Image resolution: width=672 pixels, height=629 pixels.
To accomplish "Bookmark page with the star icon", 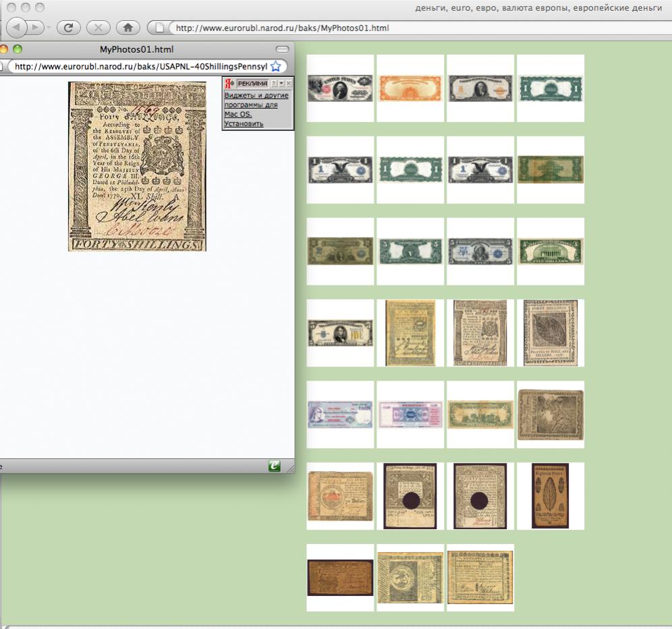I will 275,66.
